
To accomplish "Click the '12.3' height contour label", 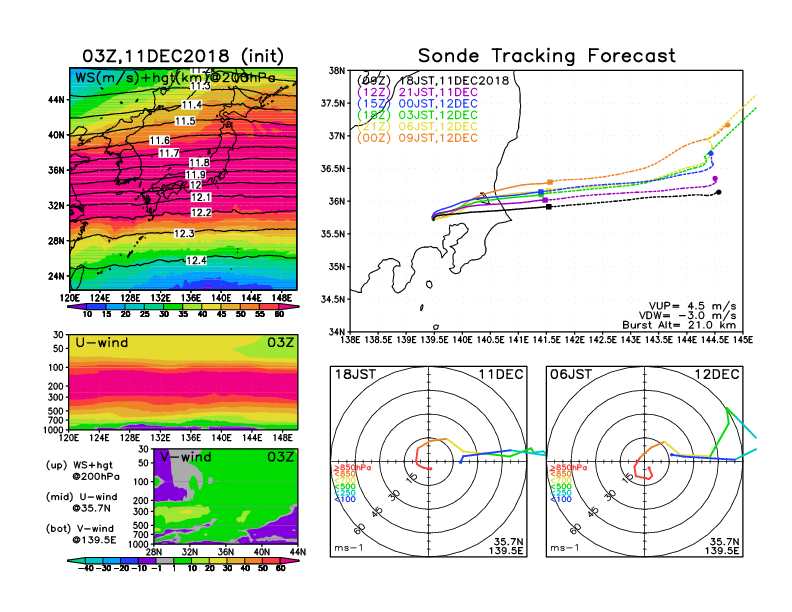I will coord(184,233).
